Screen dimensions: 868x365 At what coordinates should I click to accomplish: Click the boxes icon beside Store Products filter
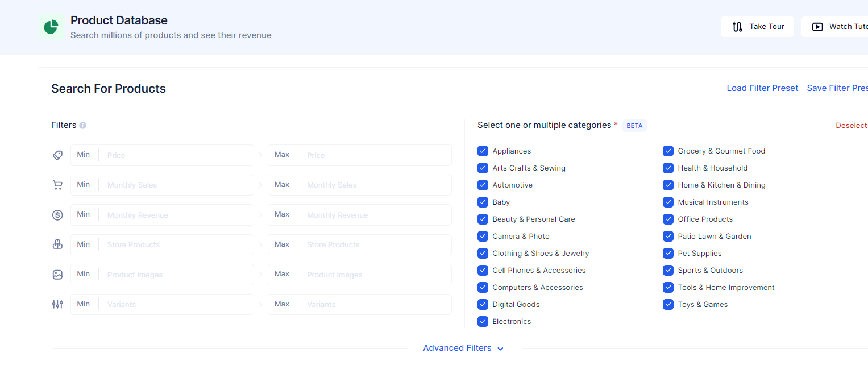tap(57, 244)
